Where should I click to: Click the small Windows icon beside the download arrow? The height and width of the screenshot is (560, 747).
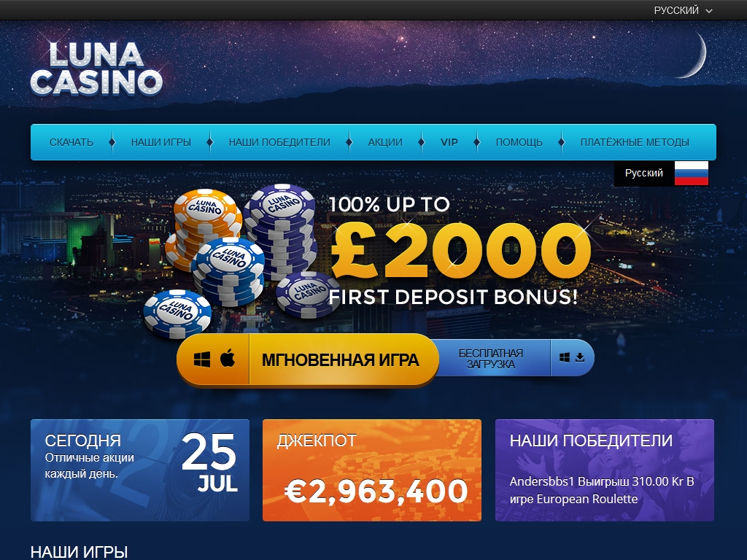[565, 357]
